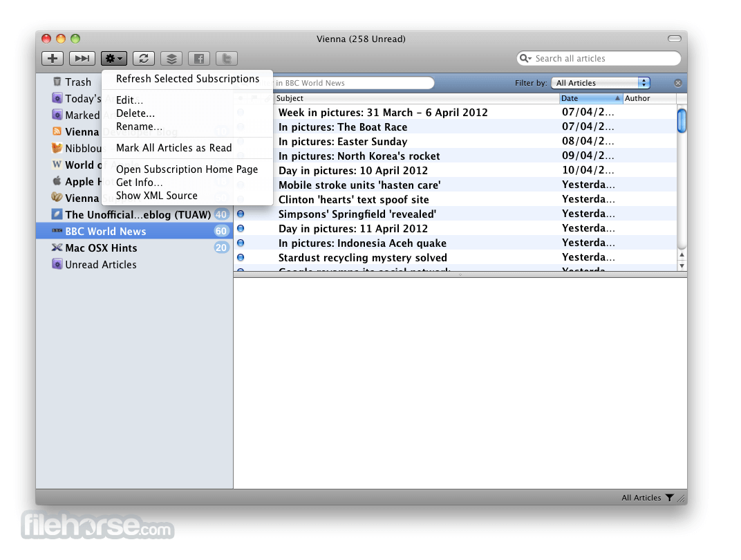Click the Marked Articles folder icon
This screenshot has height=560, width=741.
point(57,114)
